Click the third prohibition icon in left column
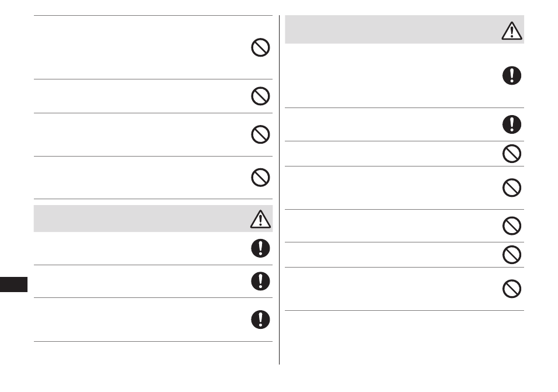 260,134
